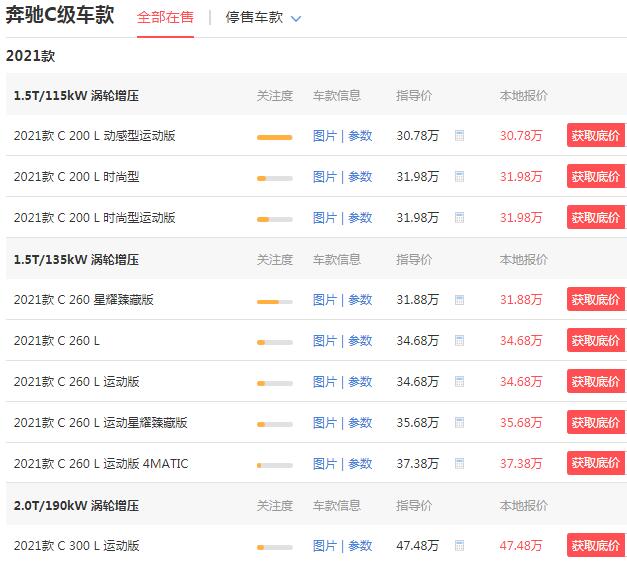View 参数 for C 260 星耀臻藏版

click(360, 300)
